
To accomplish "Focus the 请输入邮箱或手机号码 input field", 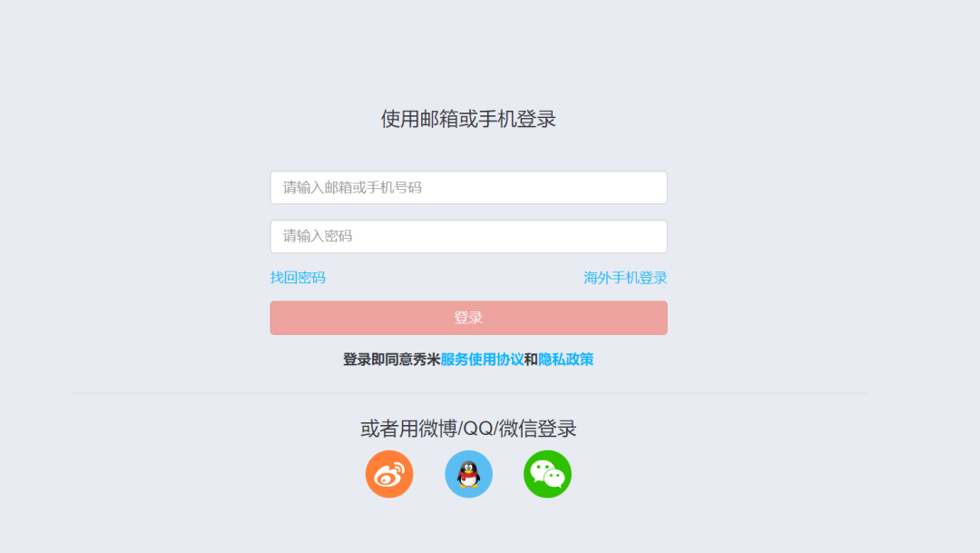I will pos(468,188).
